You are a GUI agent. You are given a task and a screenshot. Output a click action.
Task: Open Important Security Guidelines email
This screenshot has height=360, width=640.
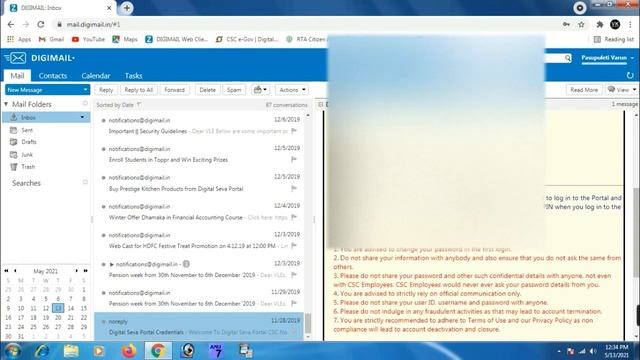(200, 126)
